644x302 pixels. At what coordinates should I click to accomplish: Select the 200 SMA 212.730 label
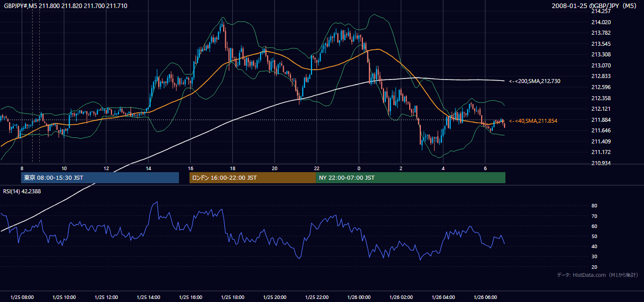coord(535,81)
